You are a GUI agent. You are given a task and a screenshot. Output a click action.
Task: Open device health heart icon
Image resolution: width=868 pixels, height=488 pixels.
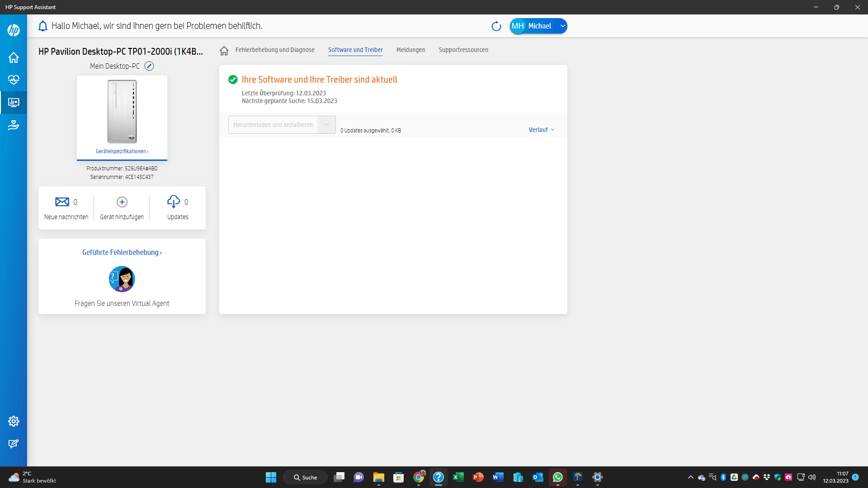tap(14, 80)
